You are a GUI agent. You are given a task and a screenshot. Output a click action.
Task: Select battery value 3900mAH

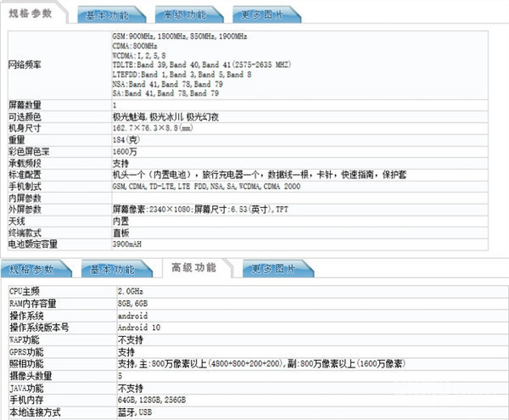click(x=127, y=244)
